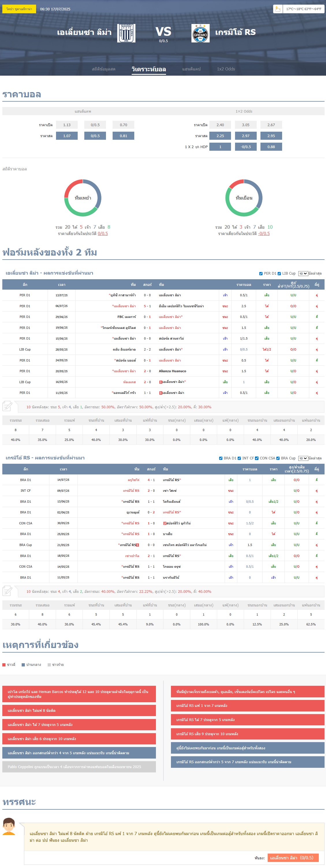Viewport: 326px width, 868px height.
Task: Click the away team donut chart
Action: click(x=244, y=198)
